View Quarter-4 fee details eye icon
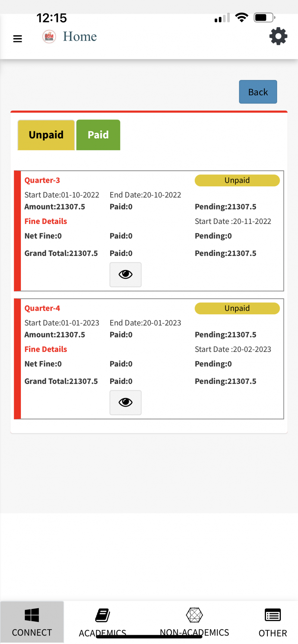 pos(126,403)
